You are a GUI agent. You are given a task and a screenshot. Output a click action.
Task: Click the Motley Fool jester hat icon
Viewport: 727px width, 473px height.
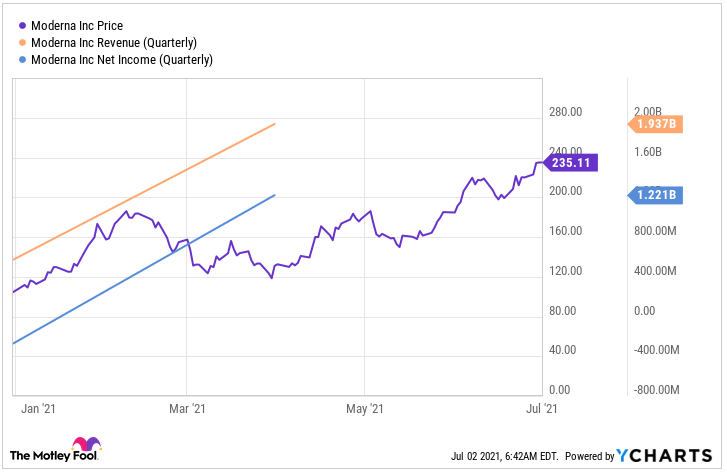(86, 450)
